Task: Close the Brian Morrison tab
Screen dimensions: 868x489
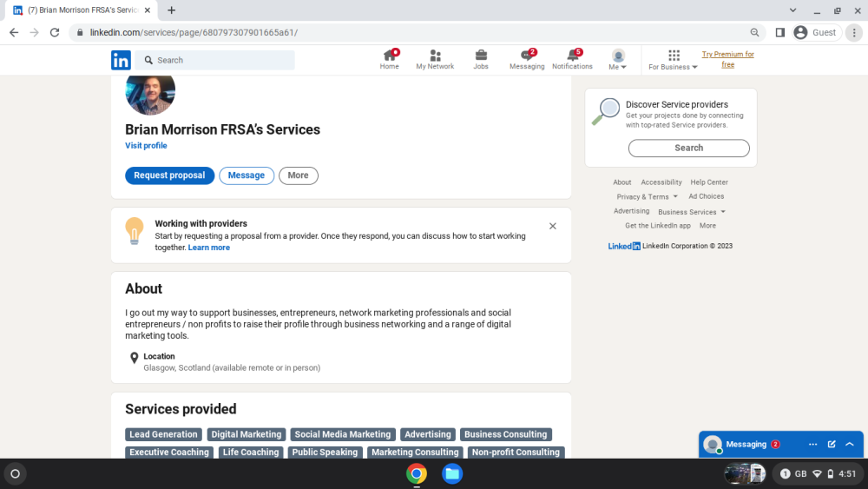Action: [x=148, y=10]
